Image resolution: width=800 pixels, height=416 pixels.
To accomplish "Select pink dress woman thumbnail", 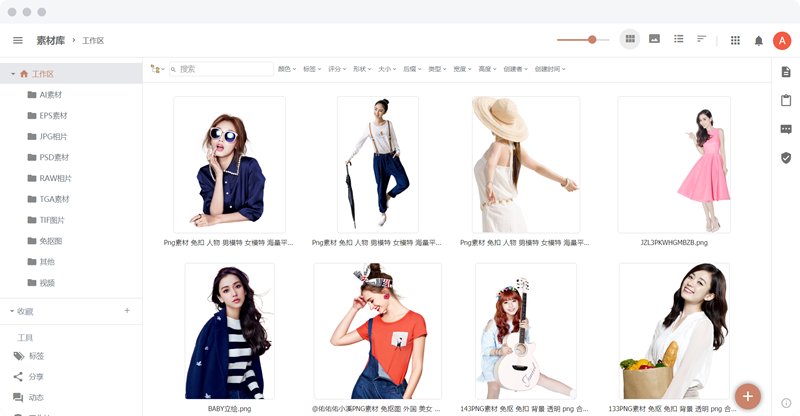I will (674, 164).
